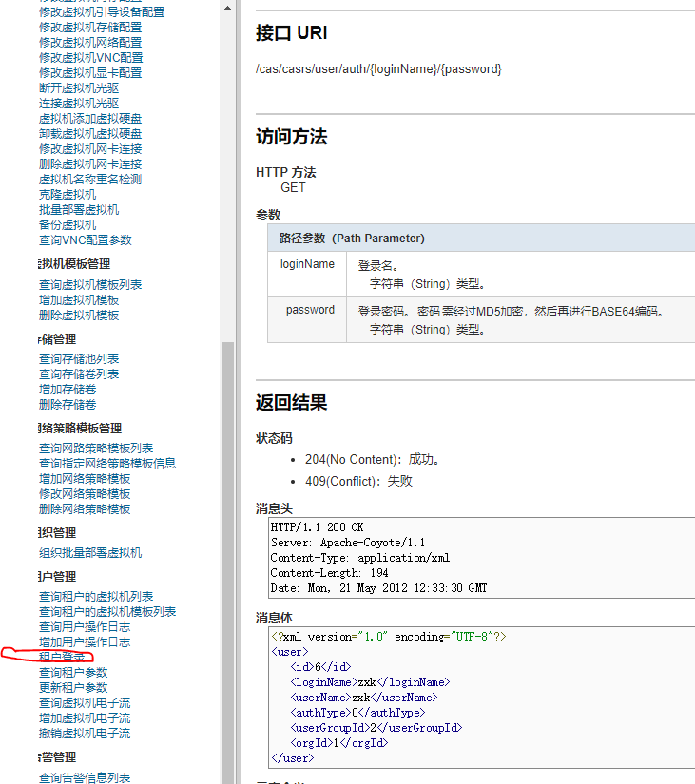Image resolution: width=695 pixels, height=784 pixels.
Task: Open link 删除虚拟机网卡连接
Action: [90, 164]
